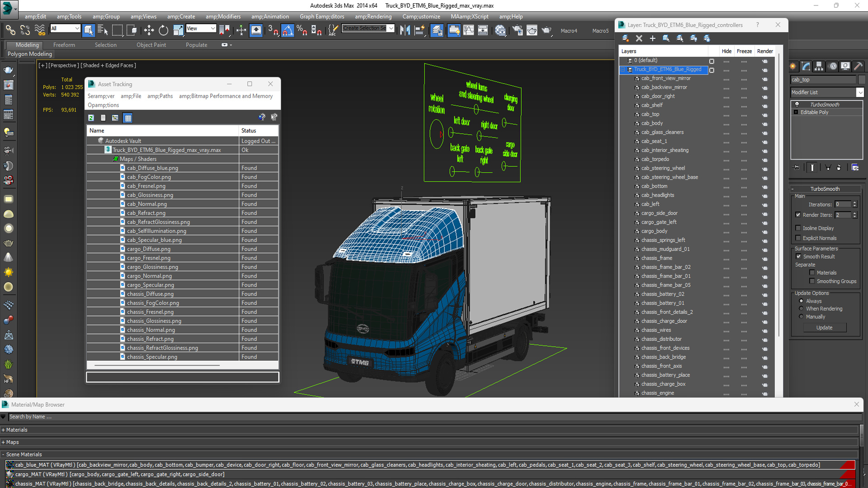The width and height of the screenshot is (868, 488).
Task: Select the Manually update radio button
Action: click(801, 316)
